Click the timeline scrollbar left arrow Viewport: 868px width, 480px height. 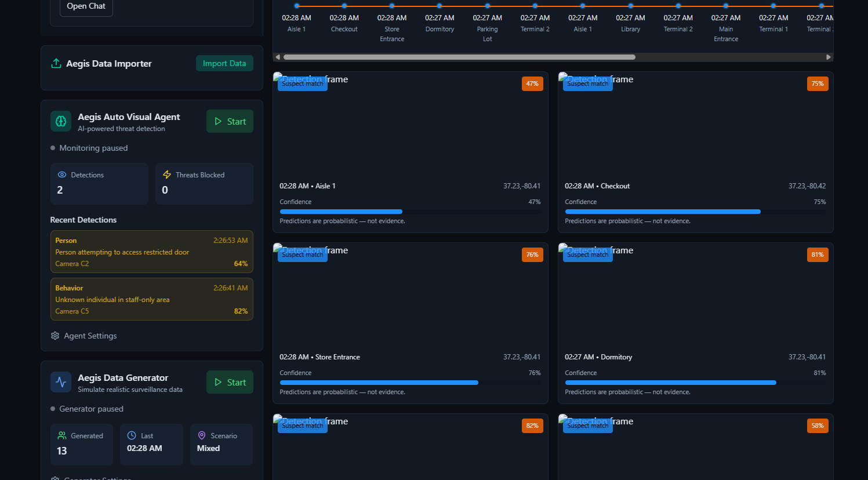point(278,57)
